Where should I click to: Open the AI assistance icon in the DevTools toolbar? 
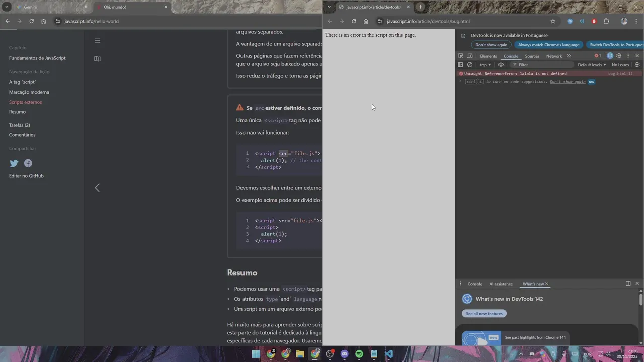610,56
